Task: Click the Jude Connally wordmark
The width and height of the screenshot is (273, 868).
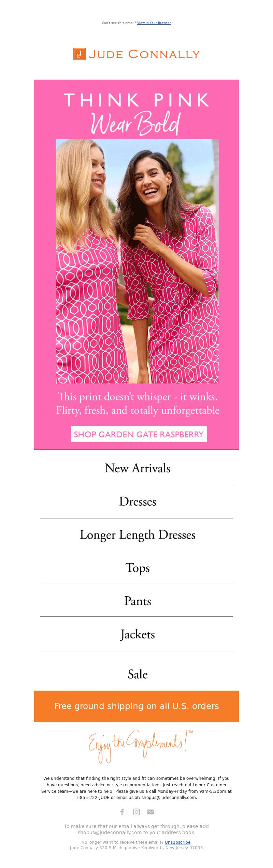Action: click(144, 54)
